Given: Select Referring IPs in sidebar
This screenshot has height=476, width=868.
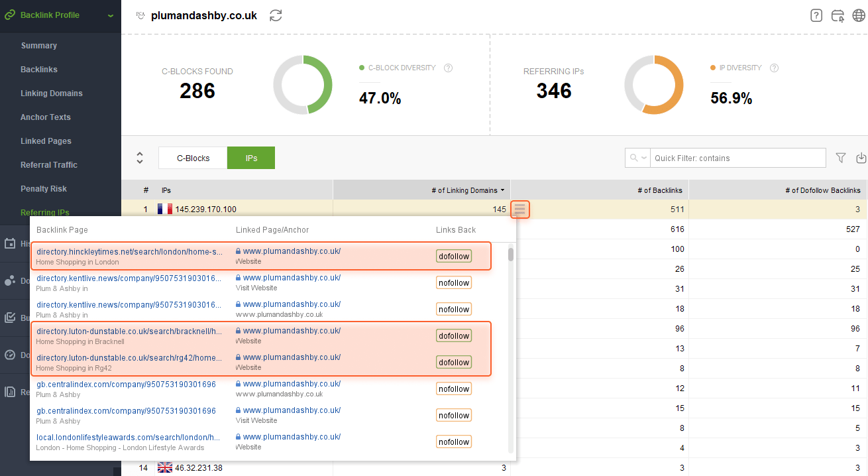Looking at the screenshot, I should [45, 213].
